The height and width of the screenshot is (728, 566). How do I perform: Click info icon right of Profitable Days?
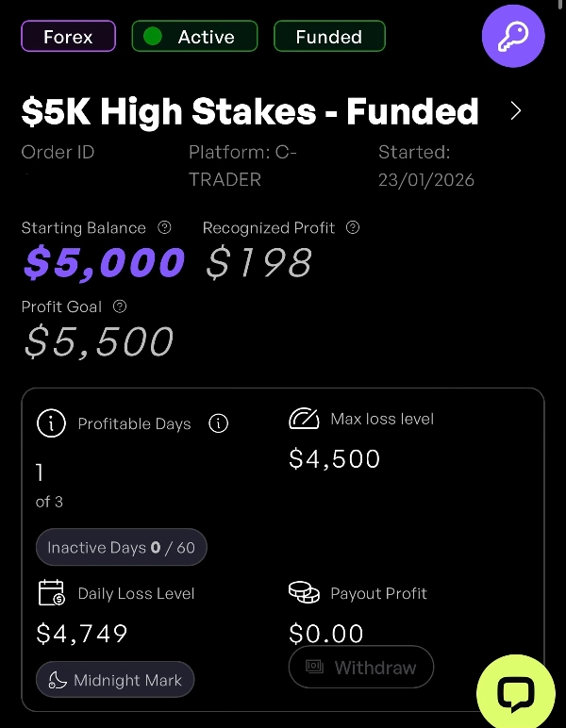(218, 423)
